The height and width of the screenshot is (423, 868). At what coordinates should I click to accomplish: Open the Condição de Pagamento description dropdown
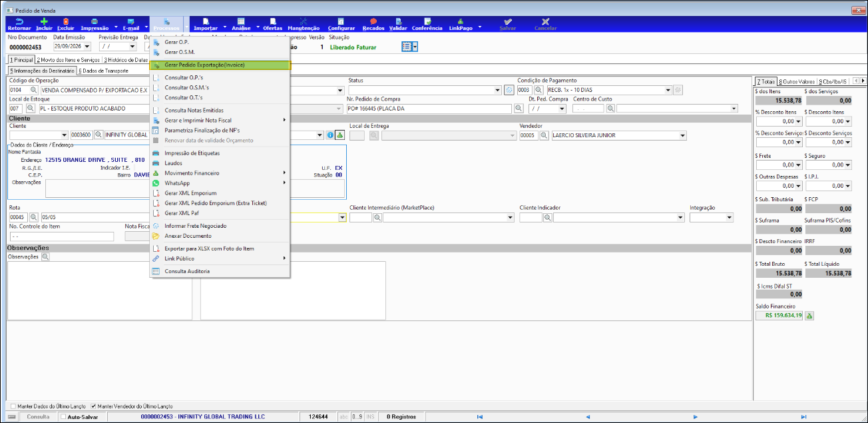point(668,90)
